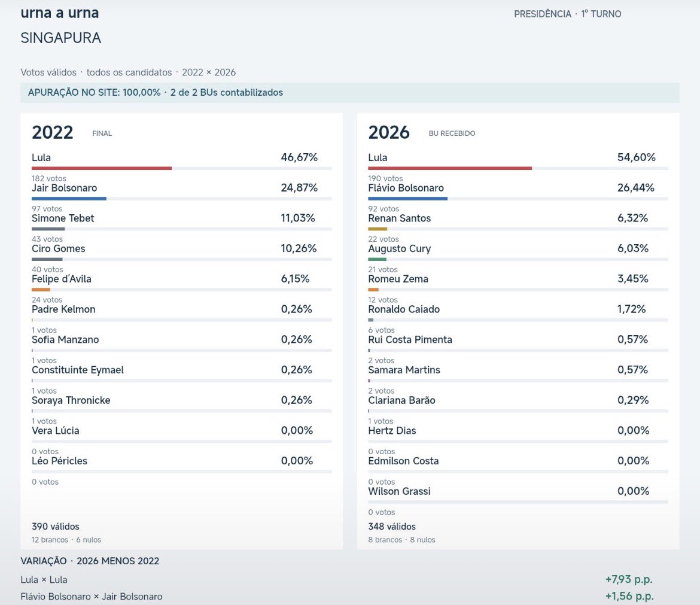Select the Soraya Thronicke candidate name
The height and width of the screenshot is (605, 700).
click(x=71, y=400)
